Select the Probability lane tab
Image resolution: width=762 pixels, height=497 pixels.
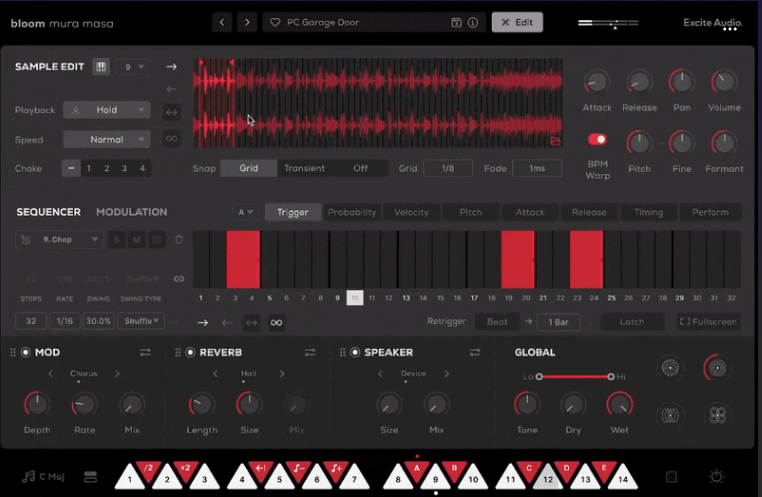(x=352, y=212)
